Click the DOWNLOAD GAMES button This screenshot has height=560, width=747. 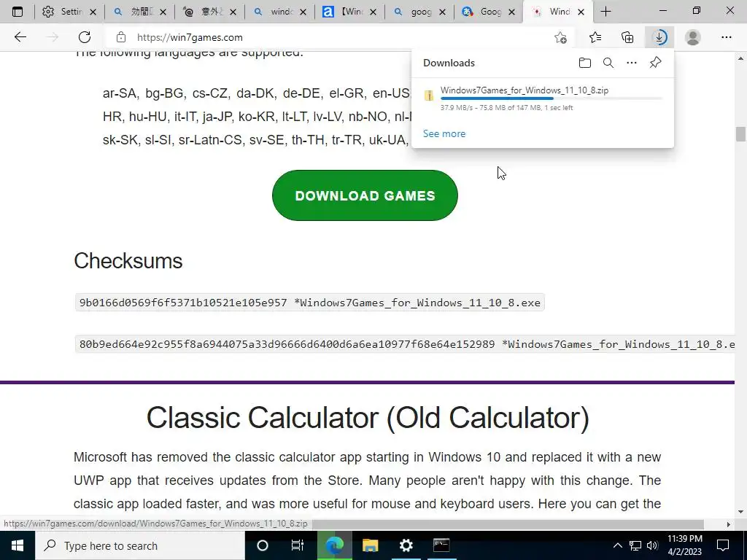pyautogui.click(x=365, y=195)
